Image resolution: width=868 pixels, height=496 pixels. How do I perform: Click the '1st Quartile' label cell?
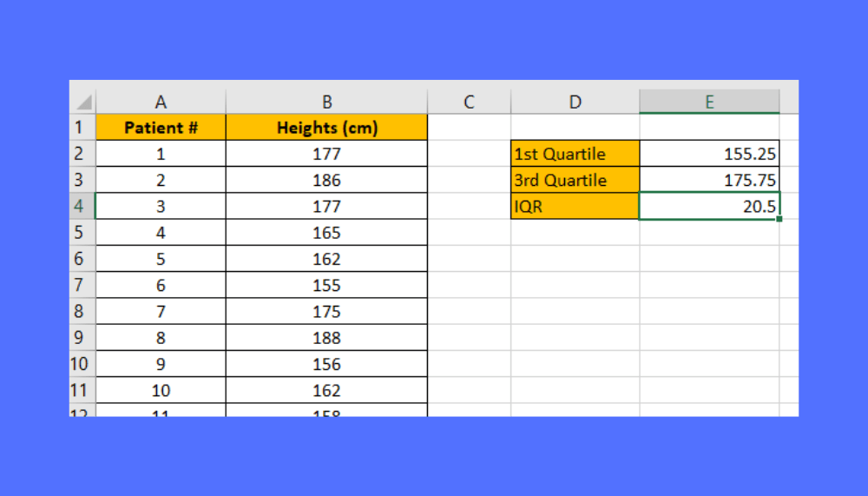(x=575, y=154)
